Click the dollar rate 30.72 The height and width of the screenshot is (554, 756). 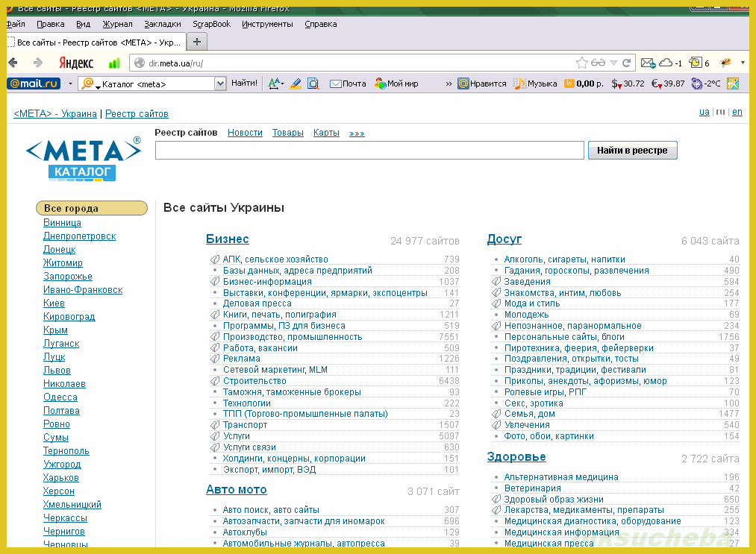coord(628,84)
